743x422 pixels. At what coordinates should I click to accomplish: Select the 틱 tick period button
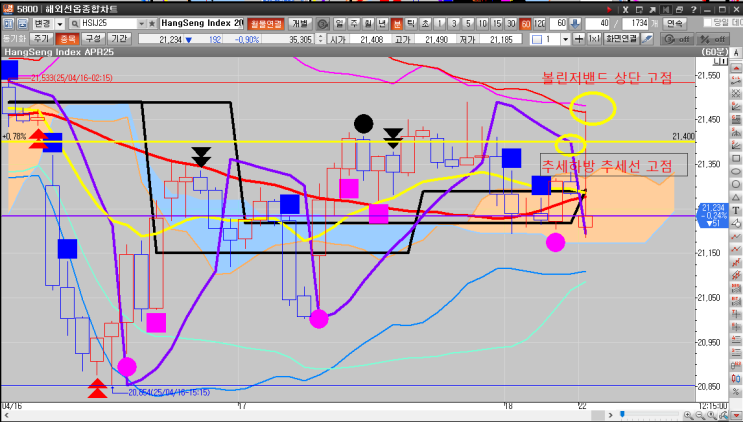tap(411, 24)
